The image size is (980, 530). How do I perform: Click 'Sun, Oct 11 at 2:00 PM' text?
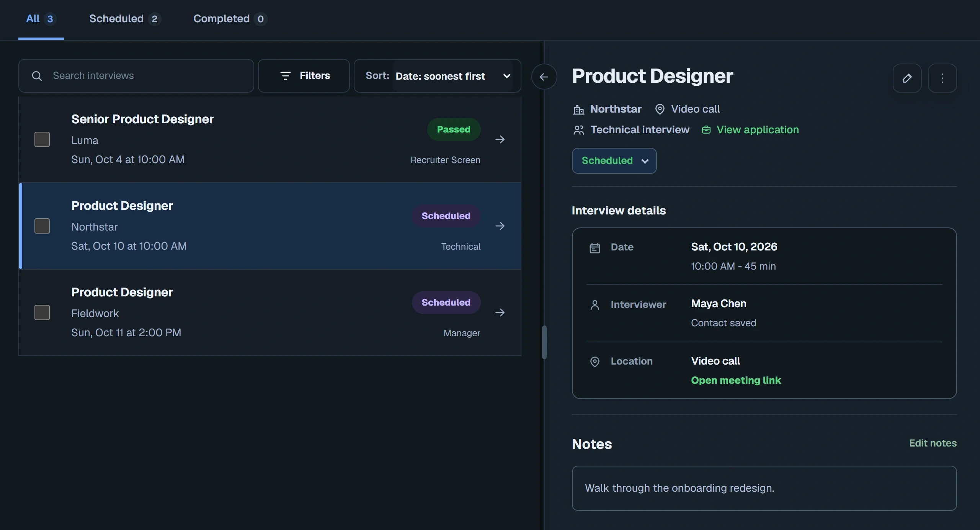126,332
